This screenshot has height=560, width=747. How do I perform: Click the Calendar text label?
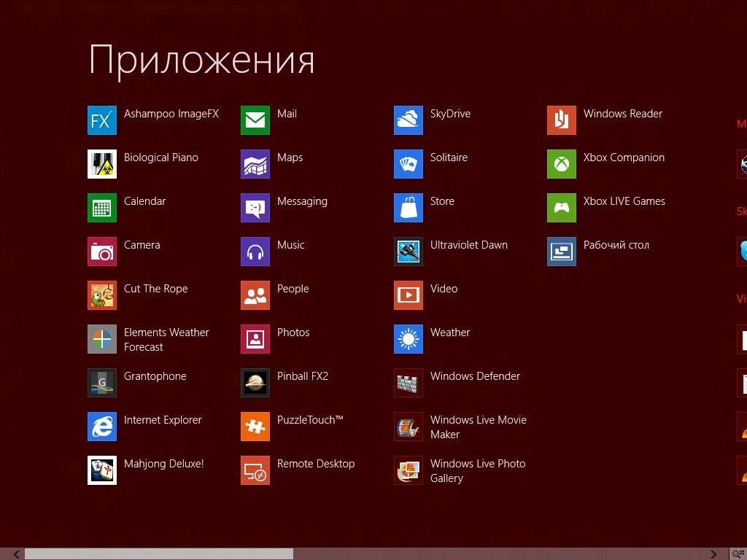coord(145,201)
